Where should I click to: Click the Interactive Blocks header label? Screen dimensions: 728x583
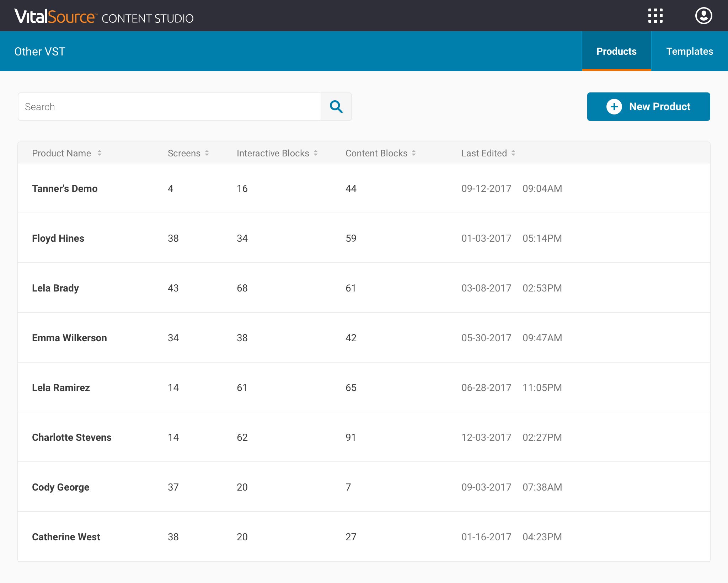[x=273, y=153]
